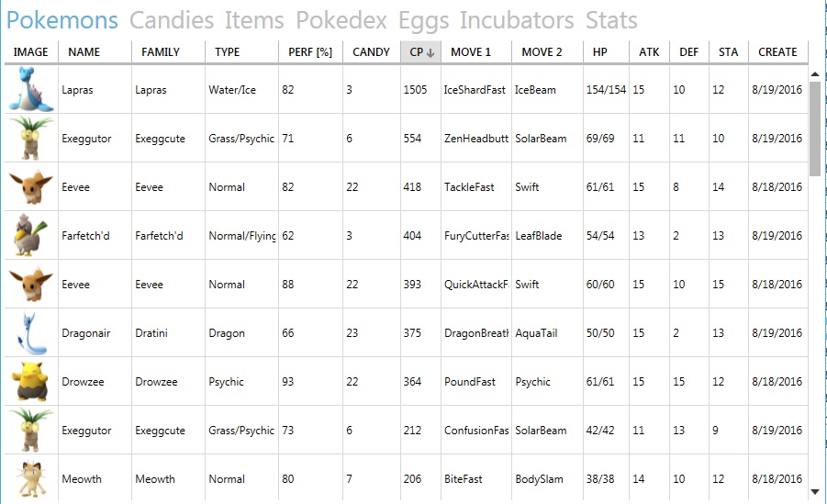
Task: Select the Exeggutor sprite with CP 554
Action: coord(31,139)
